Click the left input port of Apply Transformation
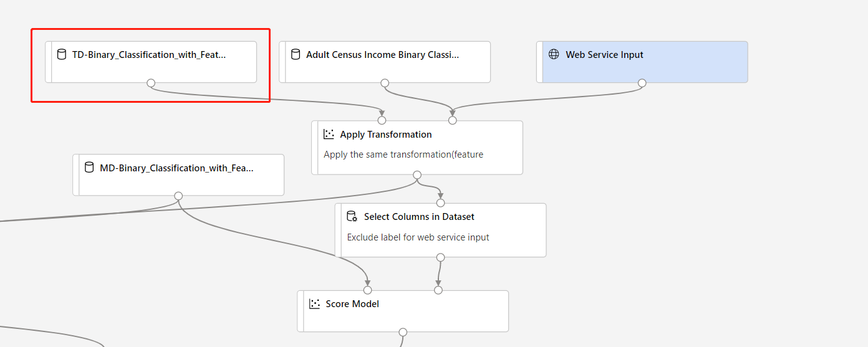This screenshot has width=868, height=347. pos(382,120)
